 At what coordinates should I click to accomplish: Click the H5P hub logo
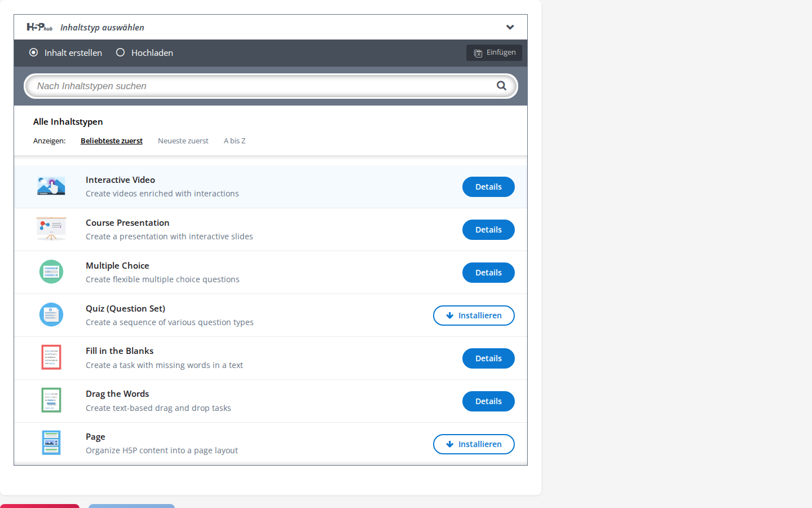(39, 27)
